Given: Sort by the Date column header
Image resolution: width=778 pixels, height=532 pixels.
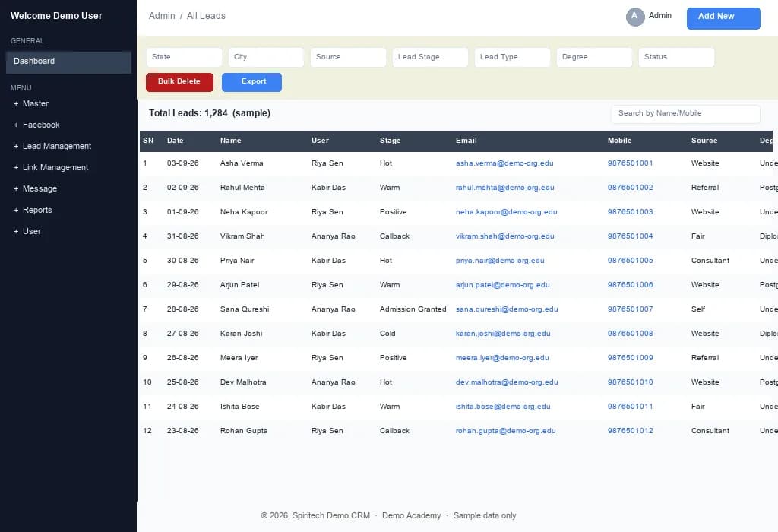Looking at the screenshot, I should coord(176,141).
